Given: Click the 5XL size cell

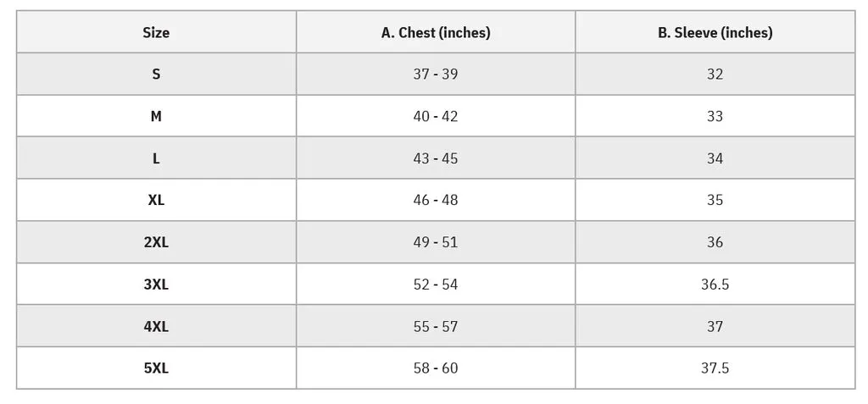Looking at the screenshot, I should 156,368.
